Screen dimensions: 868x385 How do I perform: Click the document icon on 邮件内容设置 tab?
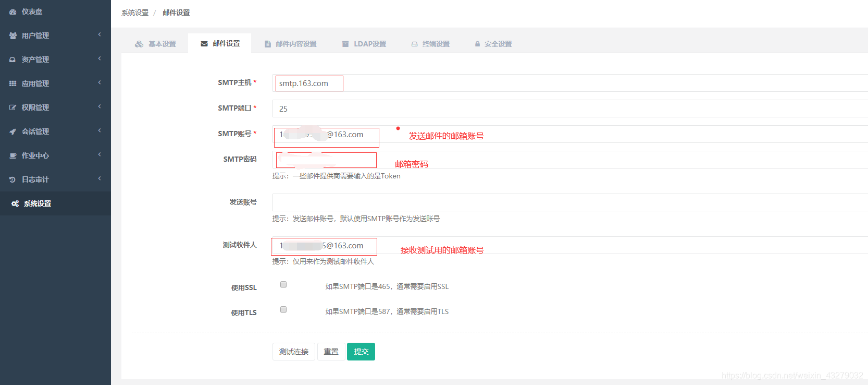pyautogui.click(x=268, y=44)
